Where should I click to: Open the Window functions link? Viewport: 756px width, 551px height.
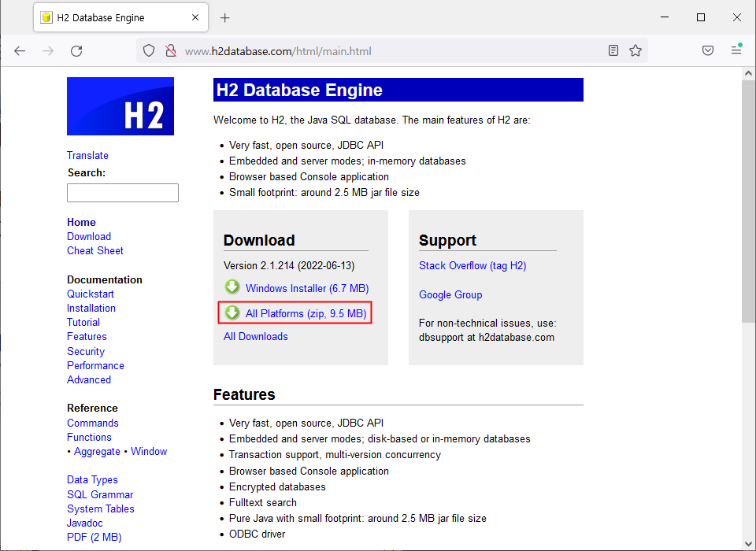tap(149, 451)
